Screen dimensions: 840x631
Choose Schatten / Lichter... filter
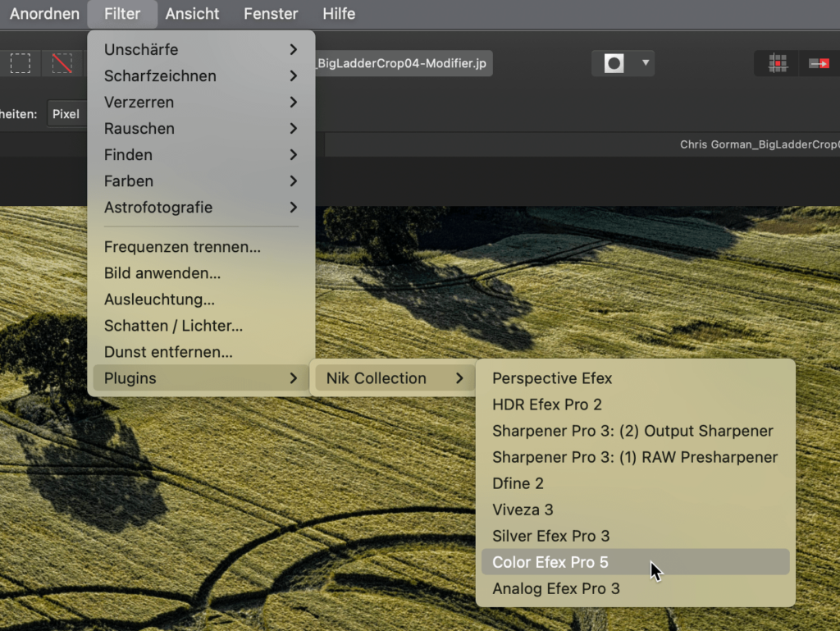coord(201,325)
